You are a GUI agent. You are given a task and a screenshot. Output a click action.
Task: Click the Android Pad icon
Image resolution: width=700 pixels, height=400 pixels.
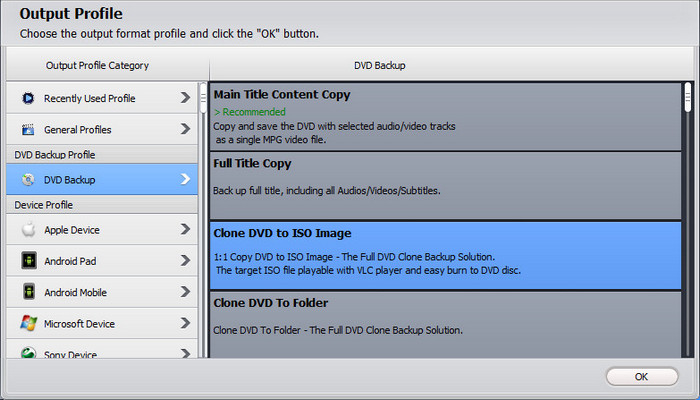(29, 261)
